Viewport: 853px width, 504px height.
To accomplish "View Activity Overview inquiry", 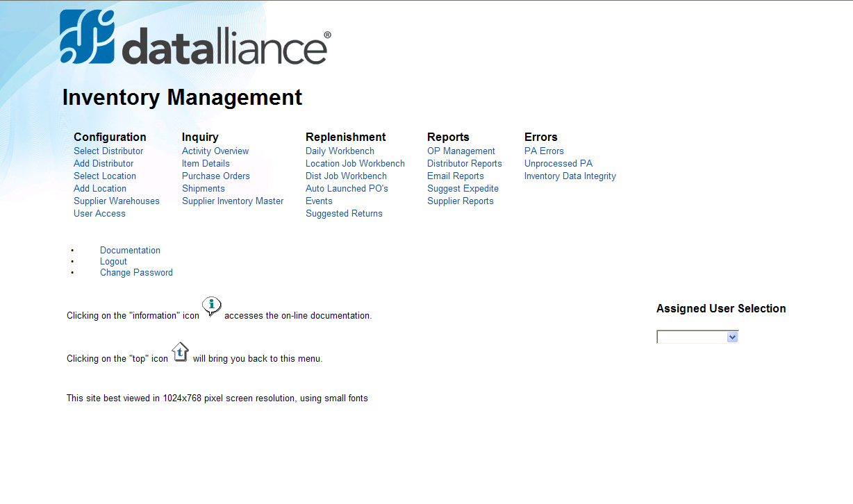I will [x=215, y=151].
